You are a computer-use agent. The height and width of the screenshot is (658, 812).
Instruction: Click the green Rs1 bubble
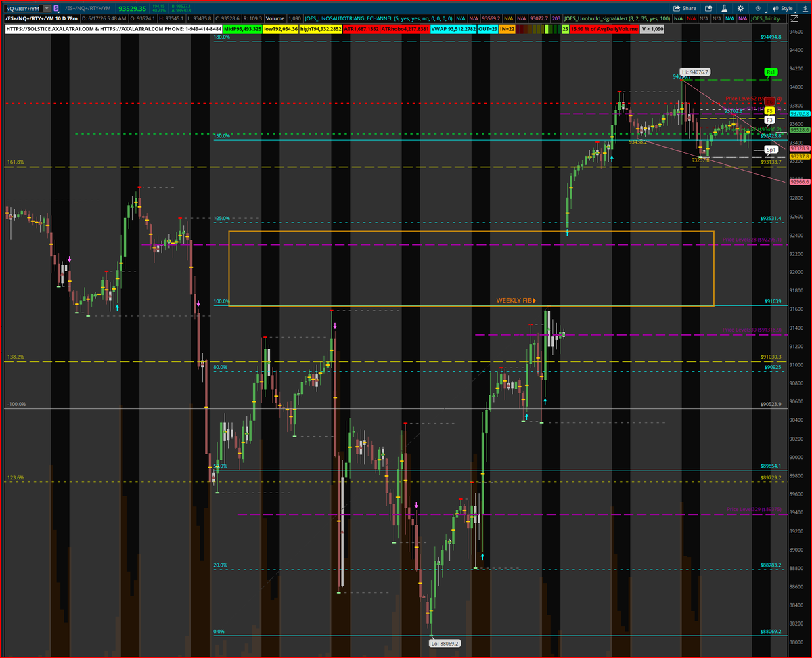coord(771,71)
